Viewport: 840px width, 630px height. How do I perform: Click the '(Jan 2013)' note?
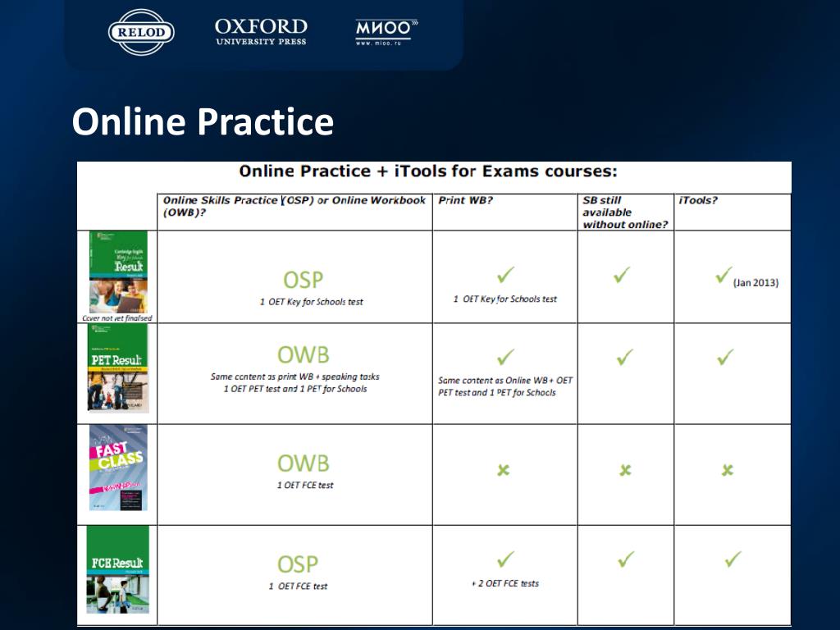(756, 282)
